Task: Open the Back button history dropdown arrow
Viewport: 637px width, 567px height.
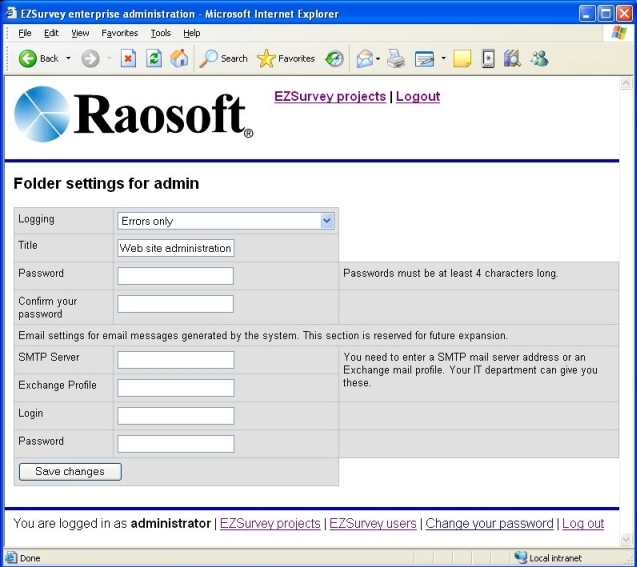Action: [x=68, y=59]
